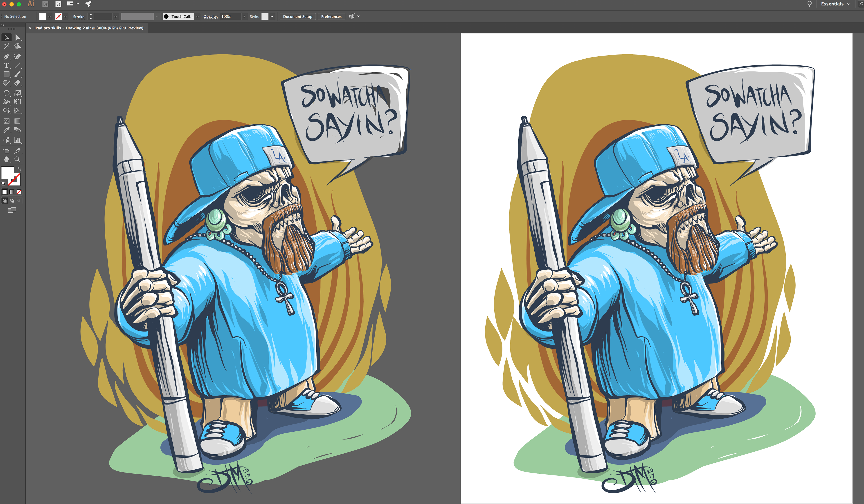
Task: Set paint mode to None
Action: point(19,192)
